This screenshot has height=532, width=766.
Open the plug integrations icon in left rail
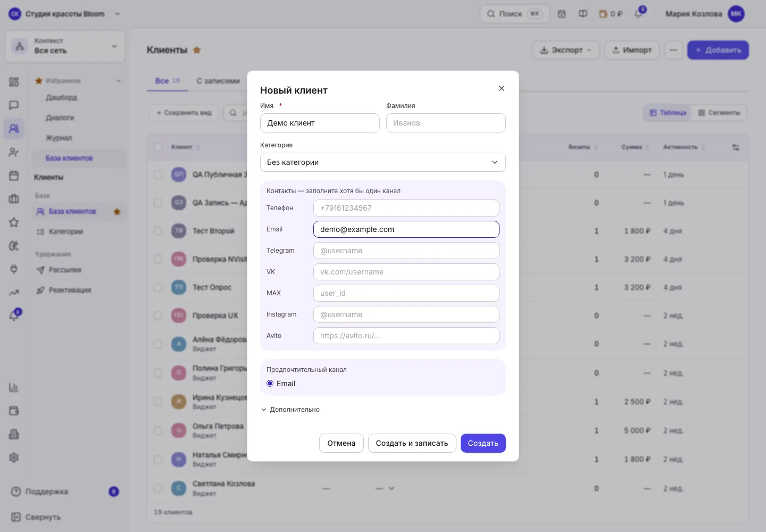[14, 269]
